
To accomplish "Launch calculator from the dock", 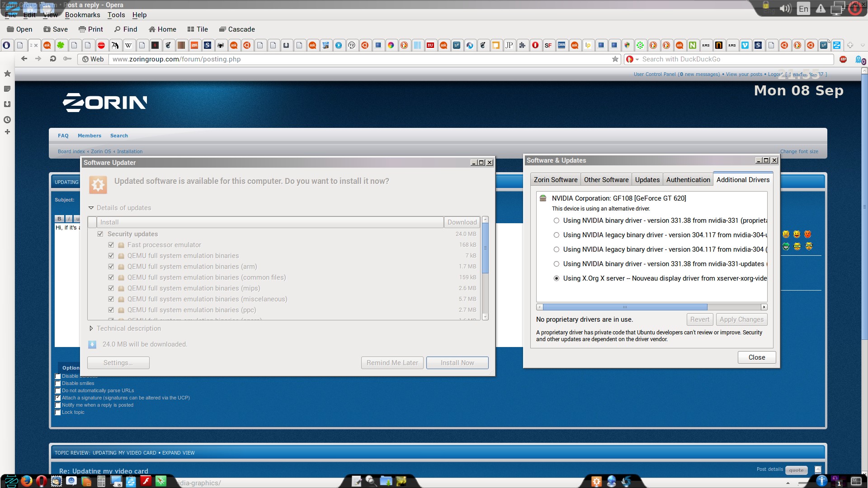I will (x=101, y=481).
